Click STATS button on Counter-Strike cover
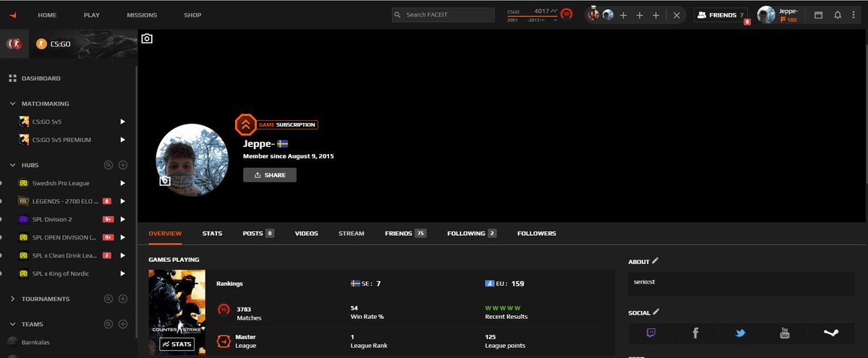 [177, 344]
